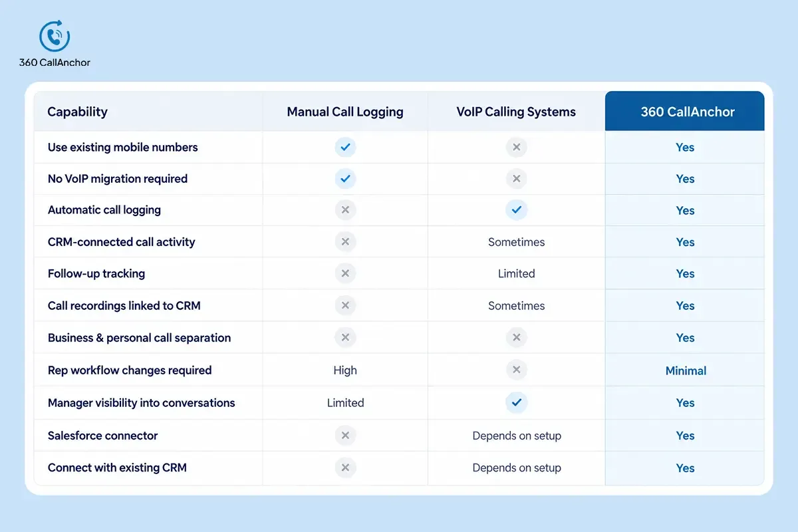798x532 pixels.
Task: Select the 'Automatic call logging' row label
Action: pos(104,210)
